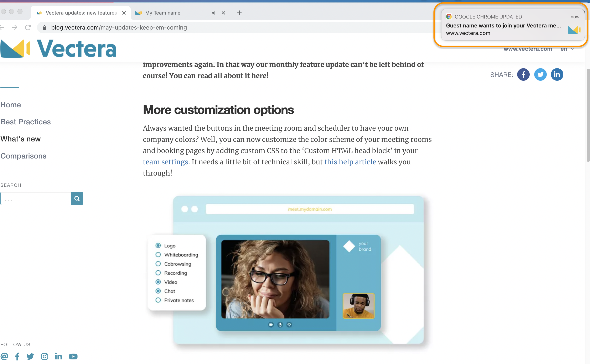Viewport: 590px width, 364px height.
Task: Go to Home in sidebar
Action: (x=11, y=105)
